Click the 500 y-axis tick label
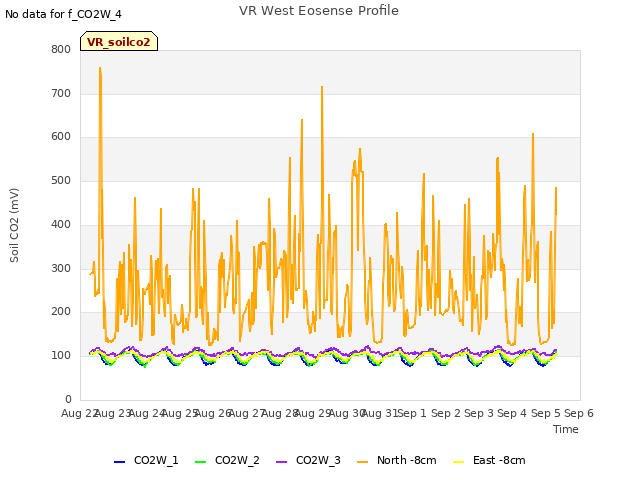640x480 pixels. coord(61,180)
